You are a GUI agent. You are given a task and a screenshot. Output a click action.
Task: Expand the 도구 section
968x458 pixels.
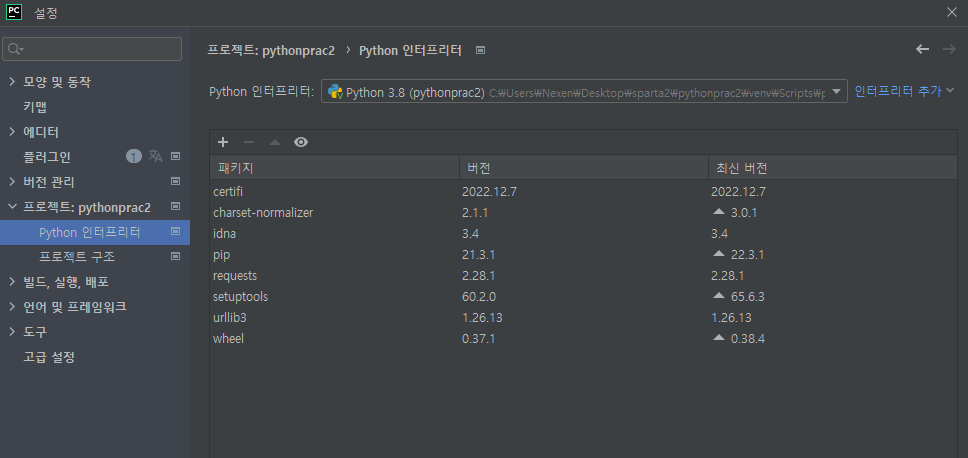click(12, 332)
